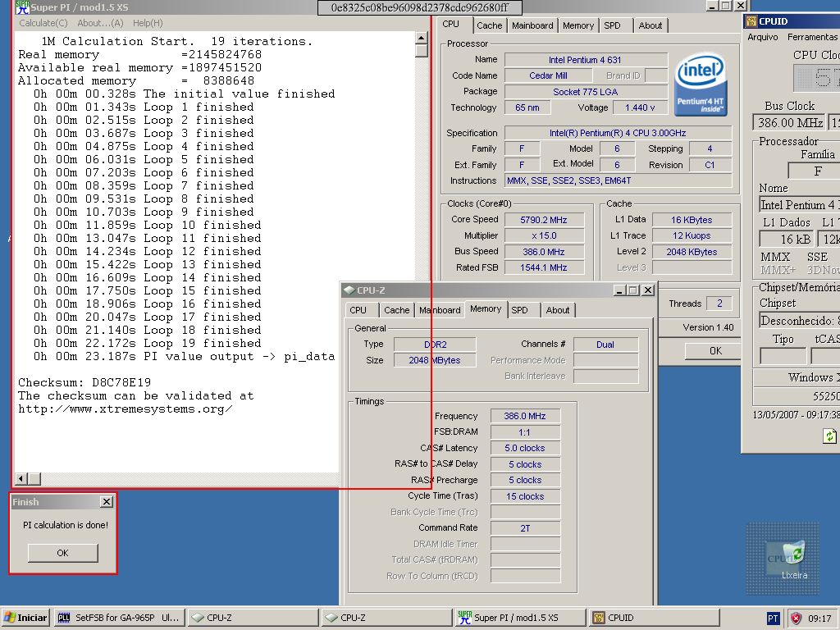Click the memory Frequency 386.0 MHz field
Viewport: 840px width, 630px height.
525,416
